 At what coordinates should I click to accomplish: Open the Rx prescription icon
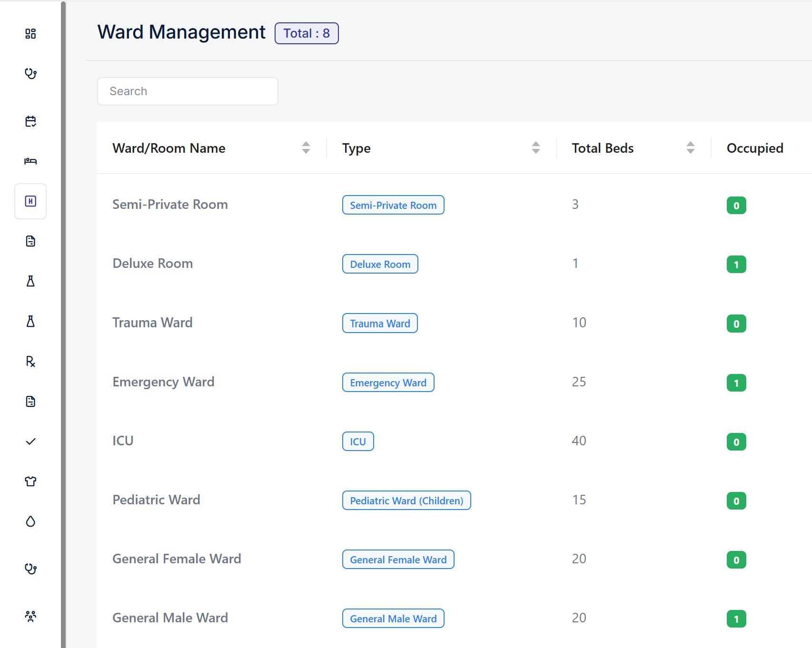point(30,362)
